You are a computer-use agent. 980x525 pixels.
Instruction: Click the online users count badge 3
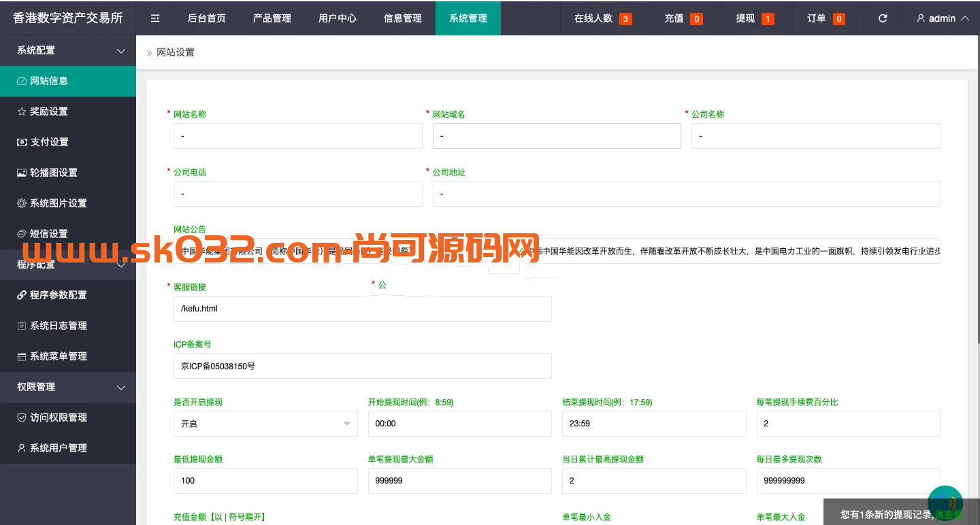(625, 19)
